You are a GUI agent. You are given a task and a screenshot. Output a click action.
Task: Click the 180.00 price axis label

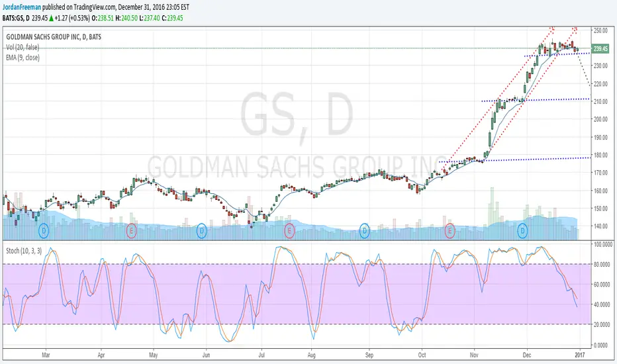(x=600, y=155)
